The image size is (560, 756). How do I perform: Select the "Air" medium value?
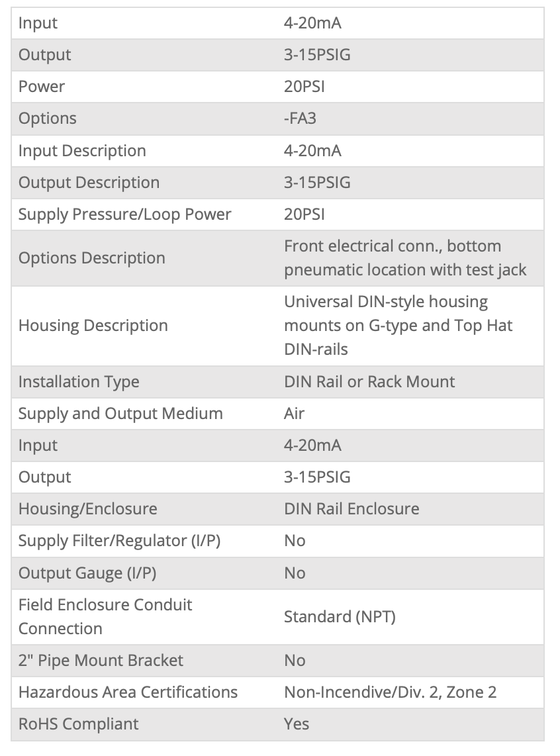(294, 414)
